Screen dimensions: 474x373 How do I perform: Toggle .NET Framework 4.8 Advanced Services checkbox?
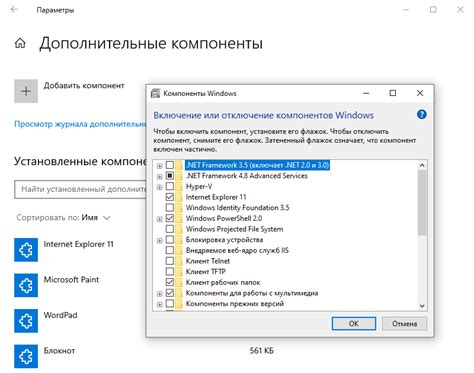[x=170, y=176]
